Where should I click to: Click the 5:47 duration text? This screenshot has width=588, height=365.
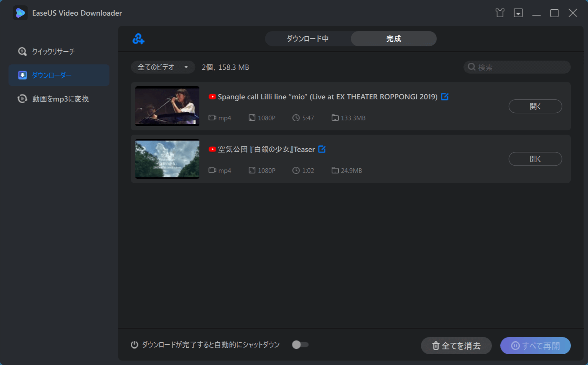308,118
